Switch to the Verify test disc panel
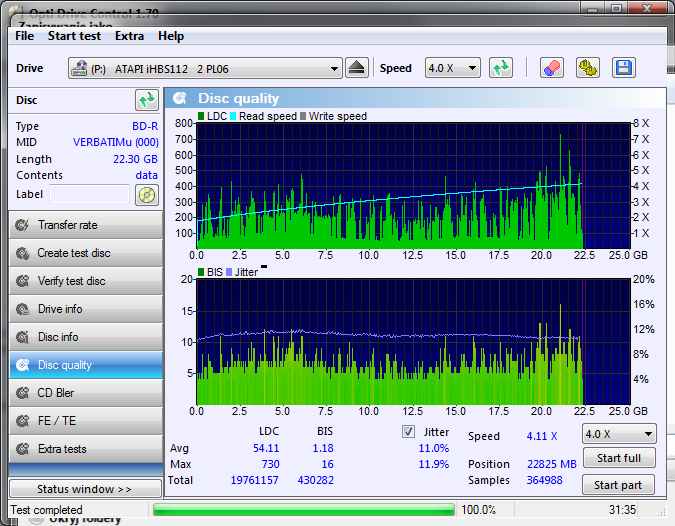 pos(86,281)
